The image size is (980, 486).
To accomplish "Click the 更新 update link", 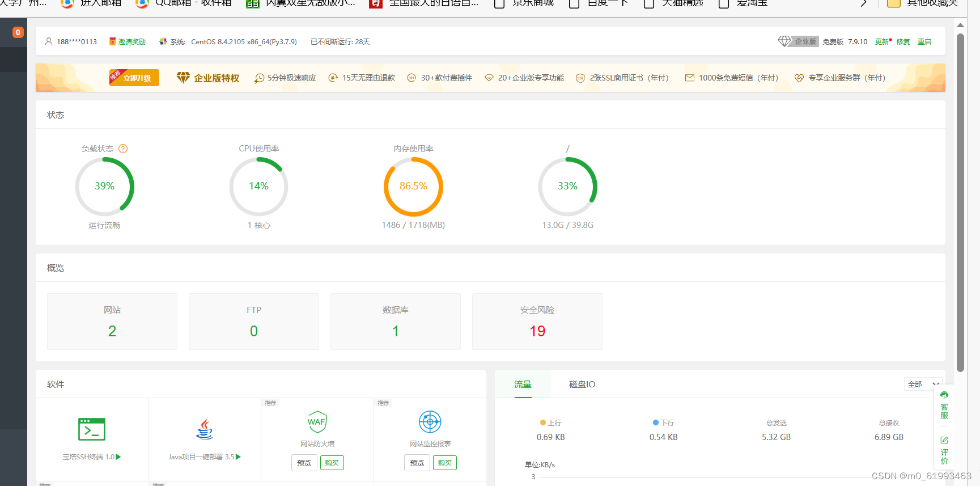I will tap(883, 42).
